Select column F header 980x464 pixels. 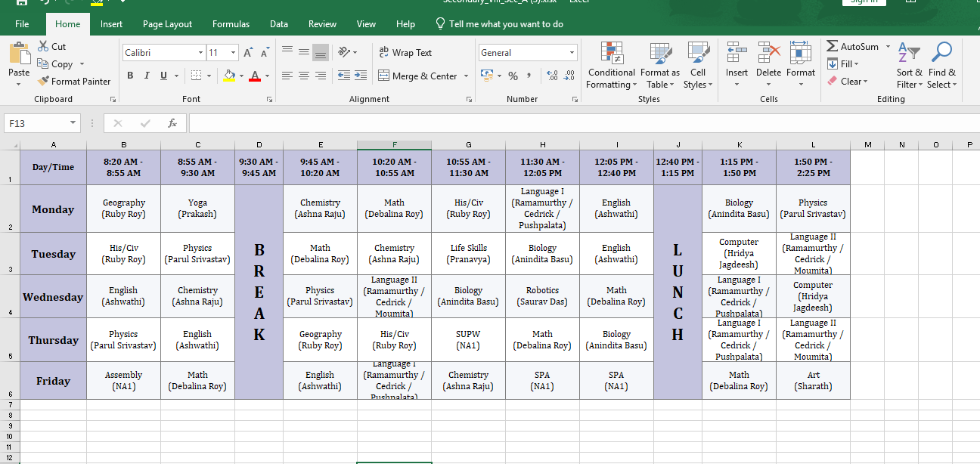point(394,144)
